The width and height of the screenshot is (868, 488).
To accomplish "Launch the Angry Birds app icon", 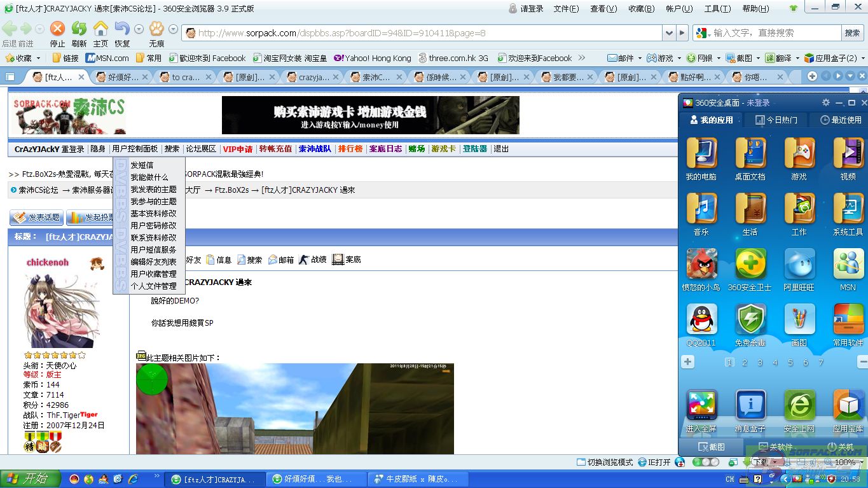I will coord(701,264).
